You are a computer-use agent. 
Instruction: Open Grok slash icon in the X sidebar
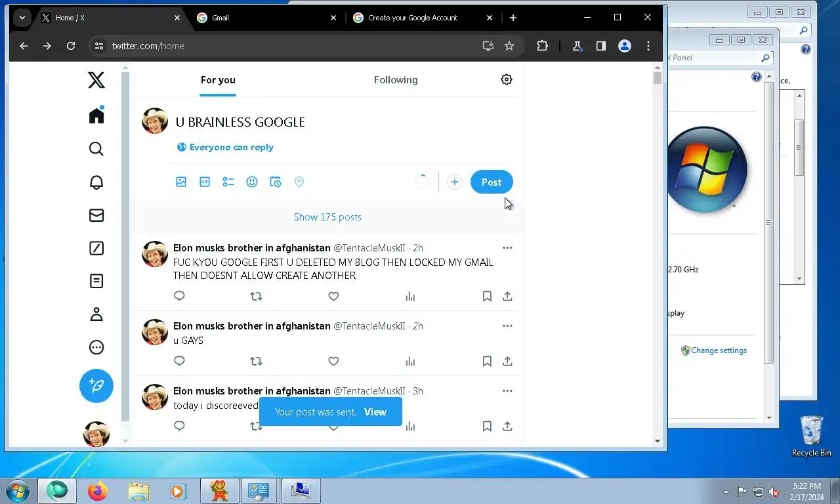(x=96, y=248)
